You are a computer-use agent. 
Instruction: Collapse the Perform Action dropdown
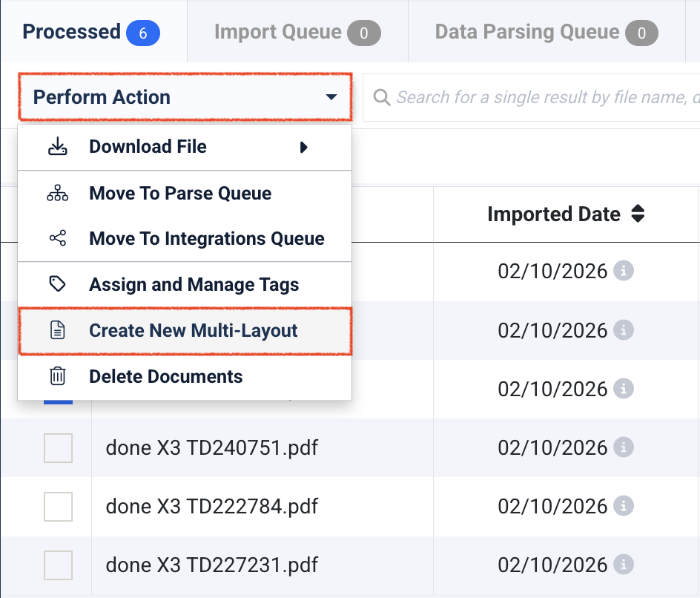click(331, 97)
